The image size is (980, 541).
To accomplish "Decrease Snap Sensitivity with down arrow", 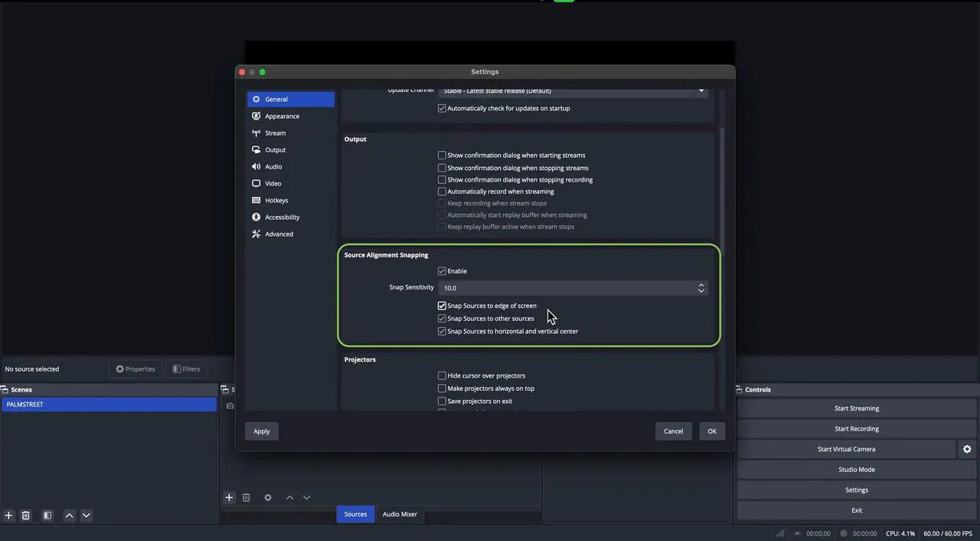I will (x=701, y=291).
